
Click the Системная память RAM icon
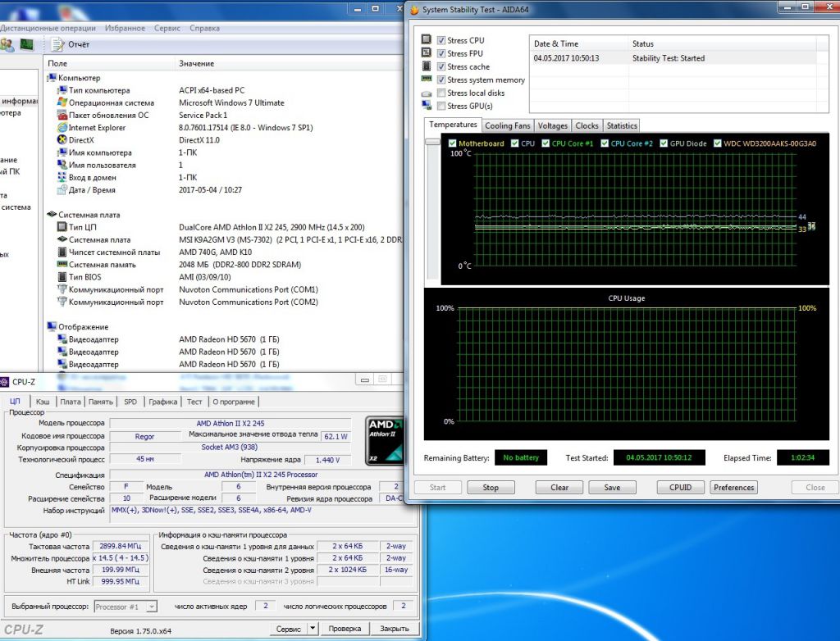[62, 264]
